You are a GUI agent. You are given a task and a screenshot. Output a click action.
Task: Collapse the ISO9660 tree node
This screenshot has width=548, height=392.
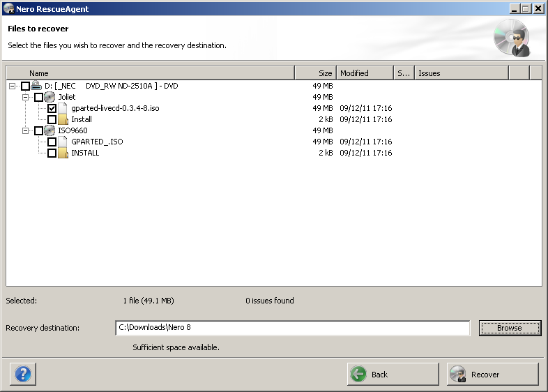pyautogui.click(x=26, y=131)
